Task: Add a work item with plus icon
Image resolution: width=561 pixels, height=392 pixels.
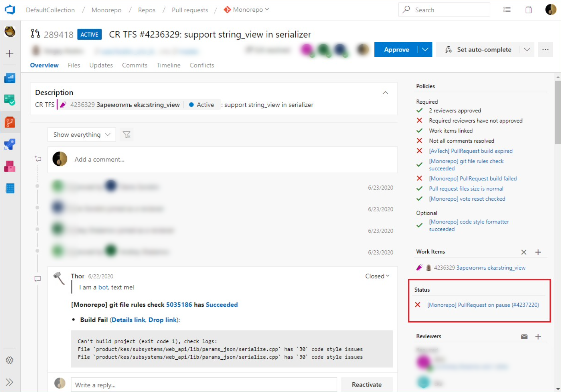Action: (538, 252)
